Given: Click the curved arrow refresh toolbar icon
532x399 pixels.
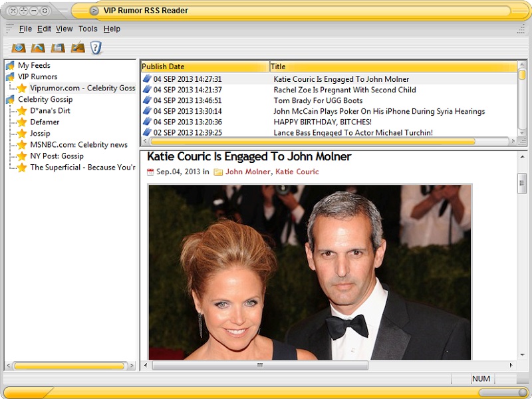Looking at the screenshot, I should tap(37, 47).
